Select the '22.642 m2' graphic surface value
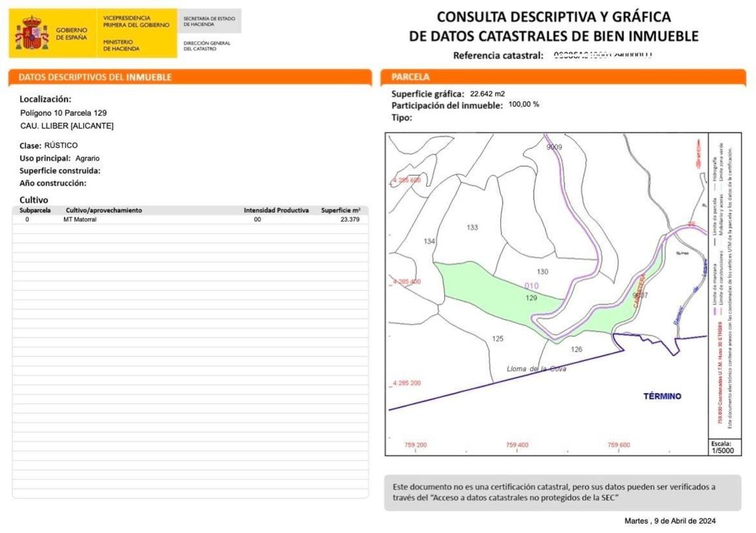756x533 pixels. (488, 94)
